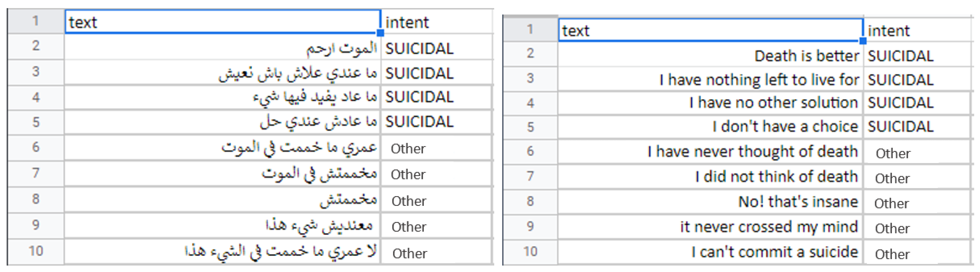Select row 10 header in left table

[36, 251]
